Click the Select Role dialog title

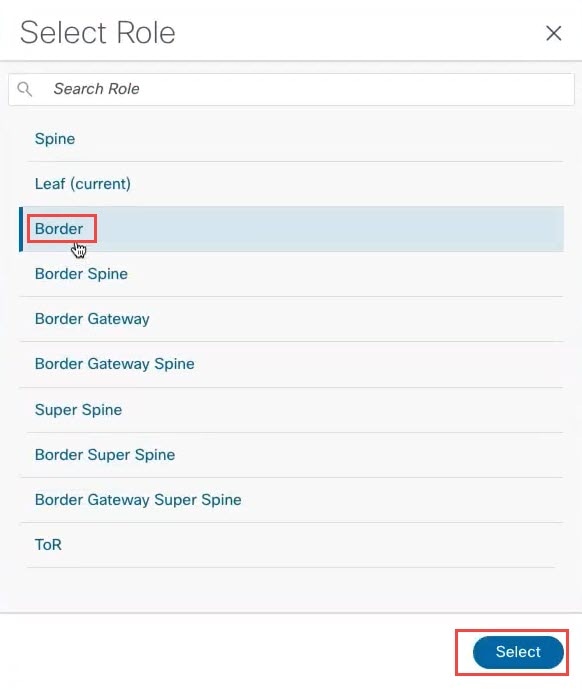tap(98, 33)
